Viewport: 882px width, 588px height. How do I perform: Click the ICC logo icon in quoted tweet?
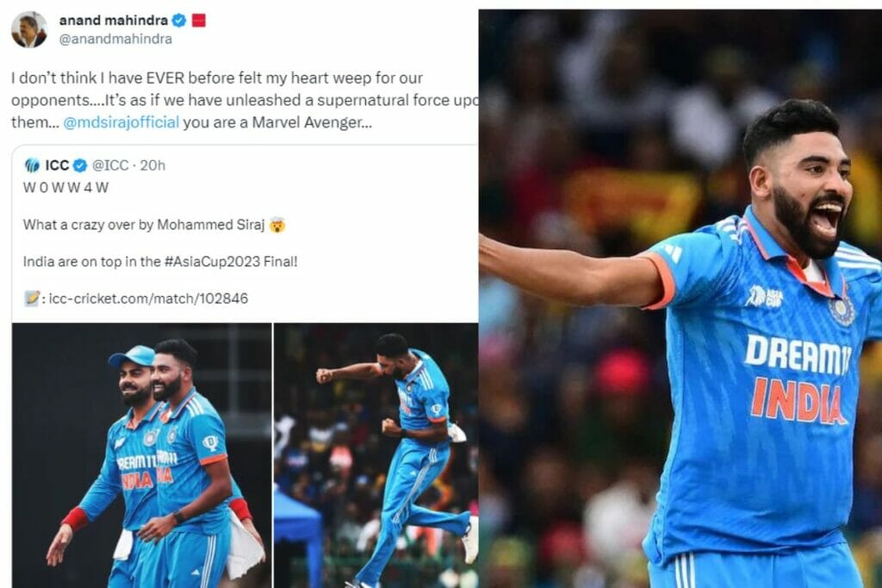(x=32, y=165)
